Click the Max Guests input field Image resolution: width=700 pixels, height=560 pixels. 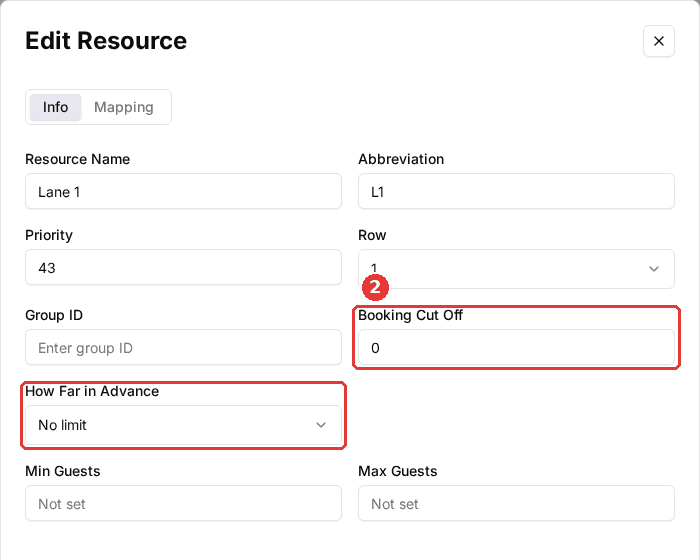click(516, 503)
